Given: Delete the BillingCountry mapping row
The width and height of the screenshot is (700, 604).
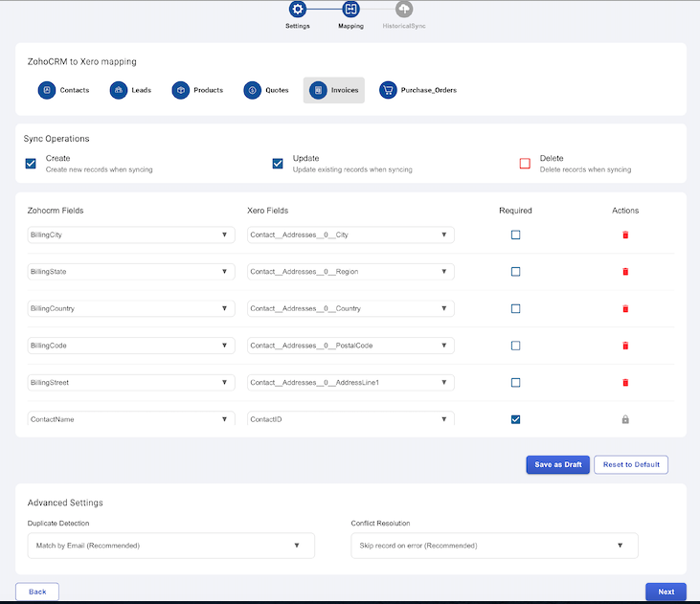Looking at the screenshot, I should [x=625, y=308].
